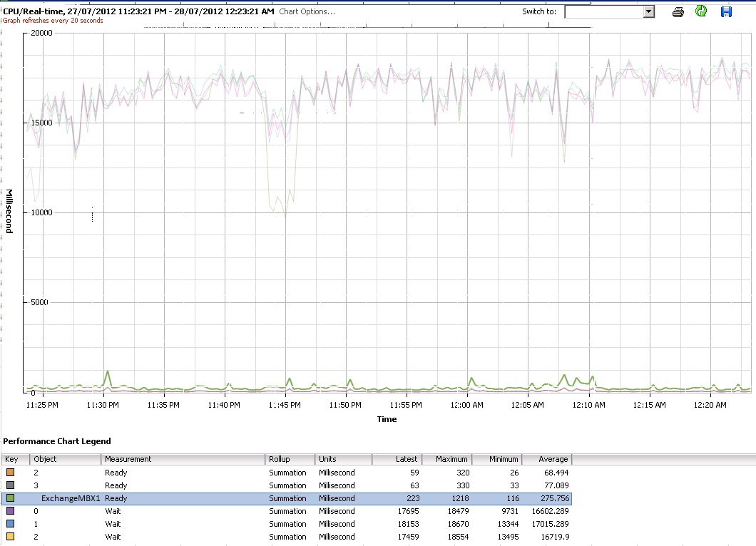Screen dimensions: 756x546
Task: Click inside the Switch to combo box
Action: (x=606, y=11)
